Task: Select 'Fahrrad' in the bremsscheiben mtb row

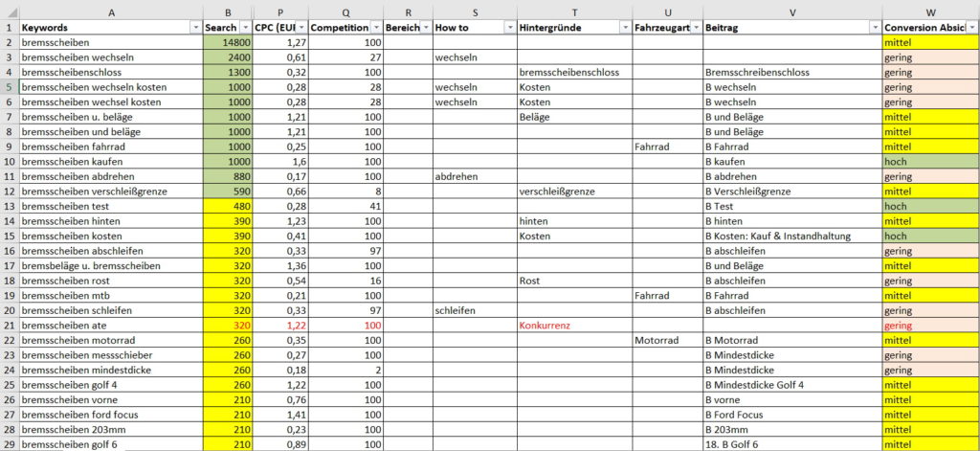Action: point(667,295)
